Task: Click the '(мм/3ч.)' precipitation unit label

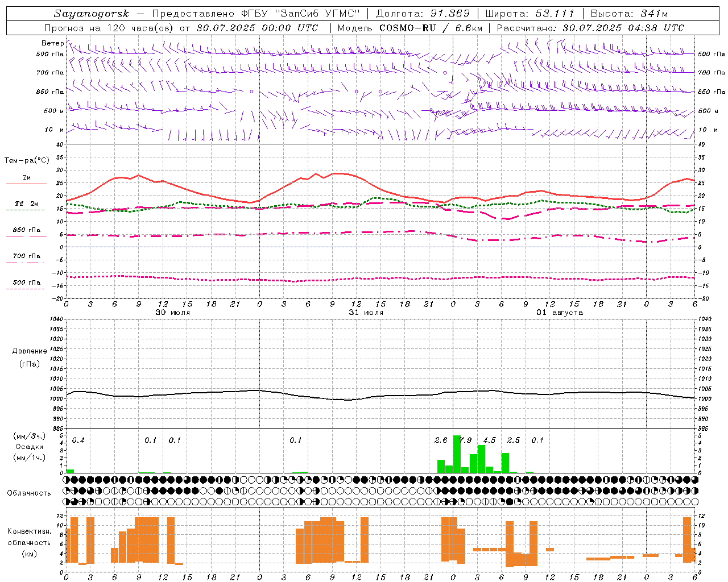Action: pyautogui.click(x=30, y=436)
